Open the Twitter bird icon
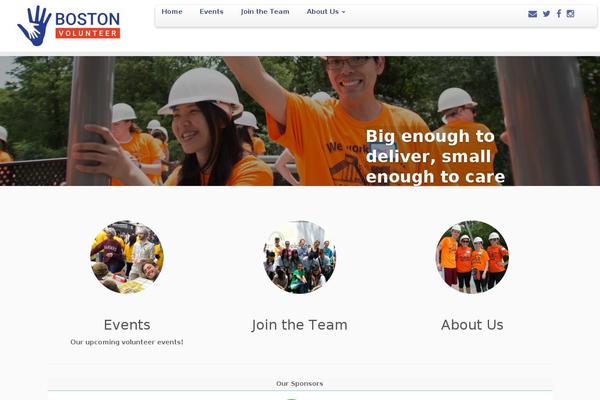This screenshot has height=400, width=600. tap(546, 14)
